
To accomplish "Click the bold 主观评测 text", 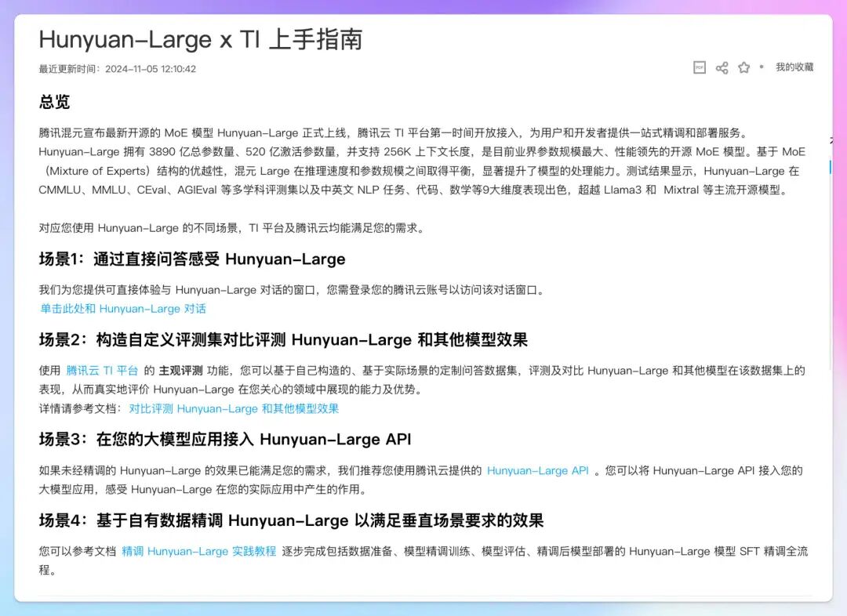I will click(x=180, y=370).
